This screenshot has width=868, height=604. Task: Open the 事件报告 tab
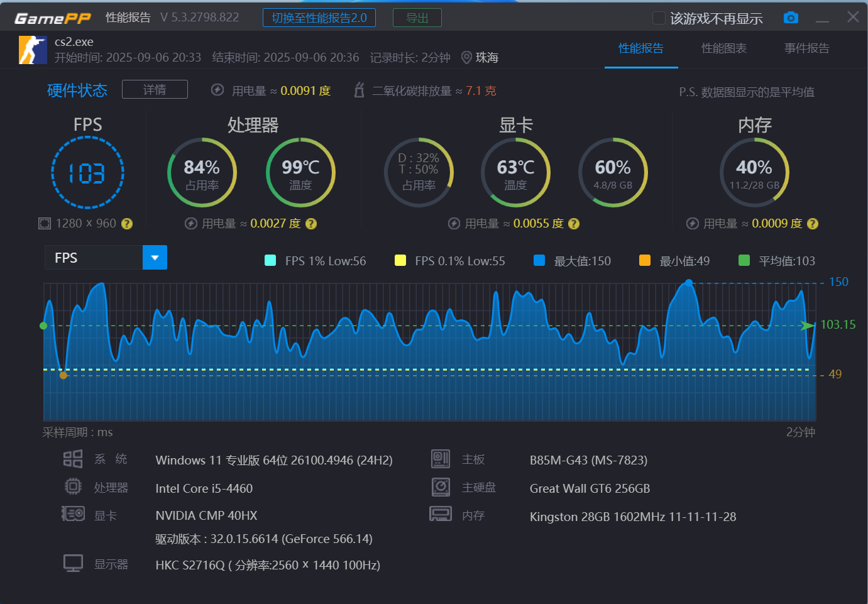click(x=807, y=48)
